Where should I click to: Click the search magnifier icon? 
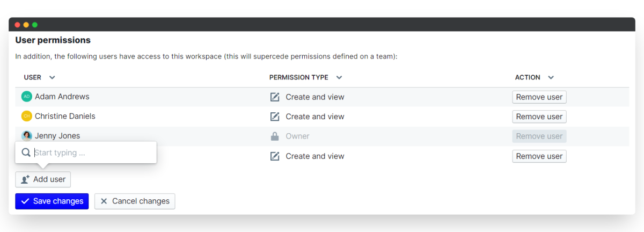pyautogui.click(x=26, y=153)
